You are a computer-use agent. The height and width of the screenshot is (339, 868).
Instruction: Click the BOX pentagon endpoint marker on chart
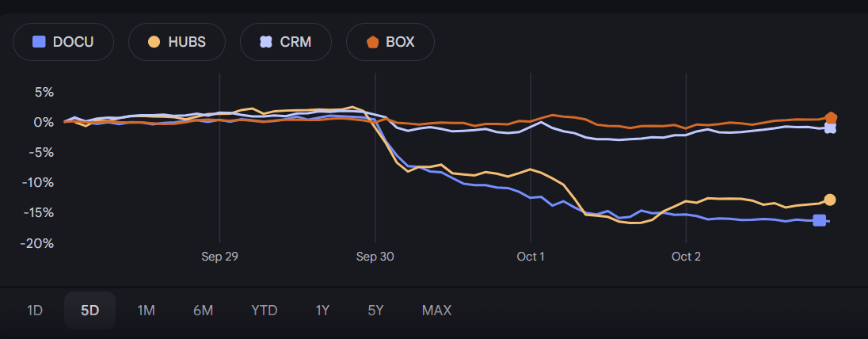coord(831,118)
